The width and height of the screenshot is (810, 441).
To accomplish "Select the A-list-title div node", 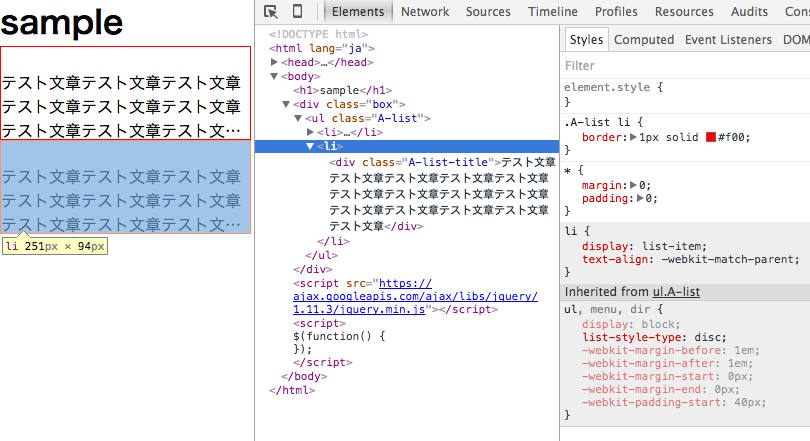I will point(414,162).
